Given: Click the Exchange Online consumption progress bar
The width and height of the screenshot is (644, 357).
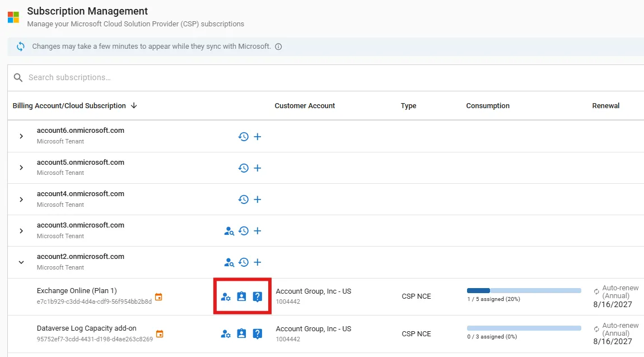Looking at the screenshot, I should (524, 290).
